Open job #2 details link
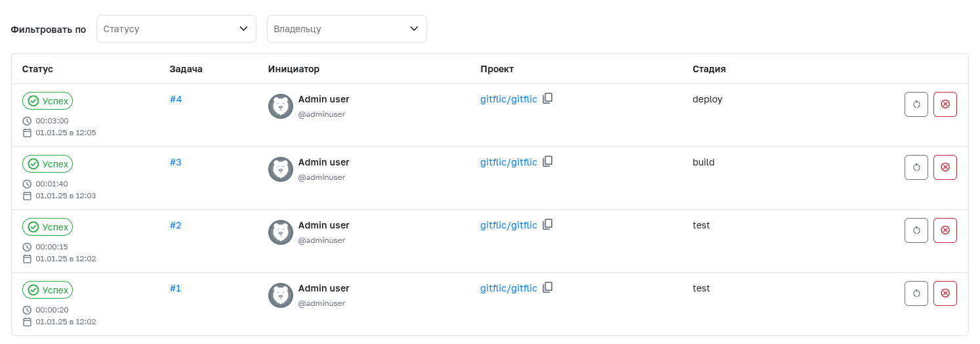This screenshot has width=980, height=344. click(x=176, y=225)
